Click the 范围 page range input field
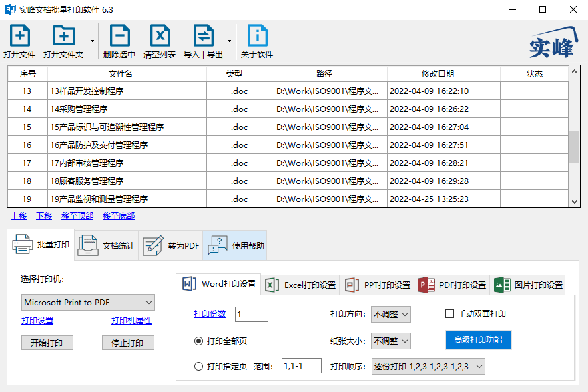588x392 pixels. point(302,366)
